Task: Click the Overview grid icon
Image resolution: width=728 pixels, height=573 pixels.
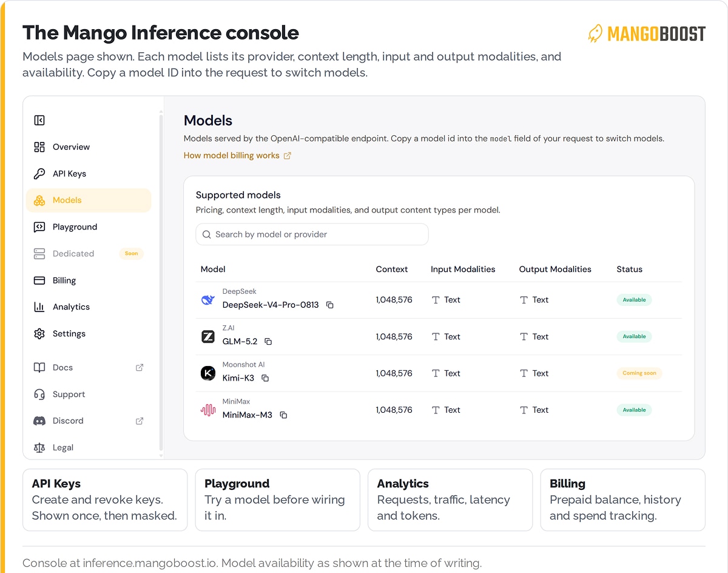Action: 39,147
